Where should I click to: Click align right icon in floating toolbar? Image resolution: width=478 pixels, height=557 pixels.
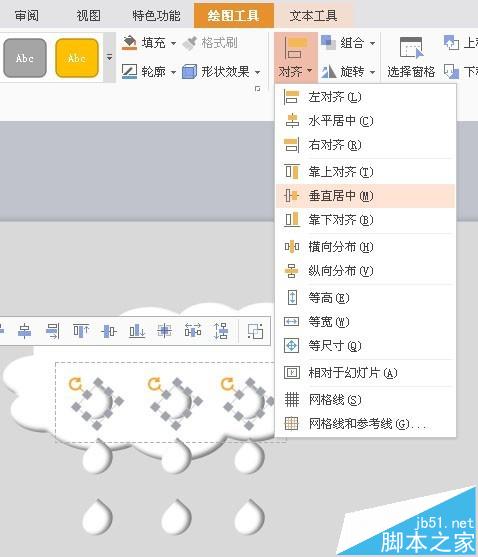pyautogui.click(x=53, y=331)
